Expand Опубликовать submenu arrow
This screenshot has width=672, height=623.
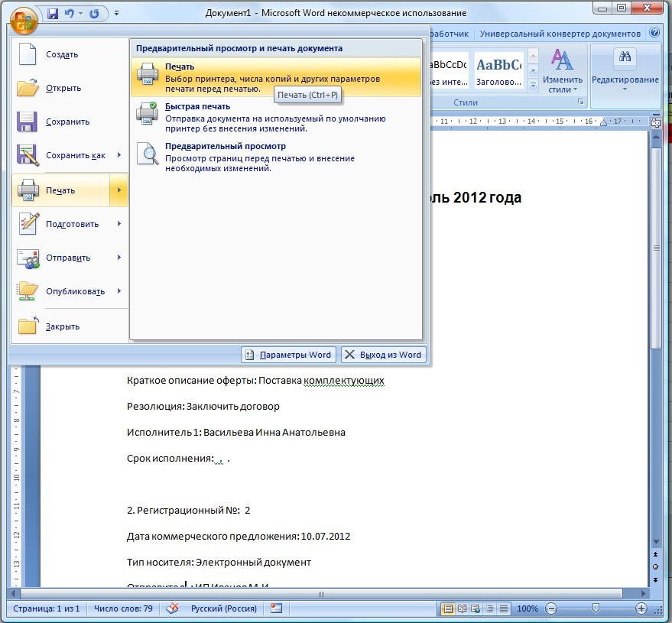point(119,291)
